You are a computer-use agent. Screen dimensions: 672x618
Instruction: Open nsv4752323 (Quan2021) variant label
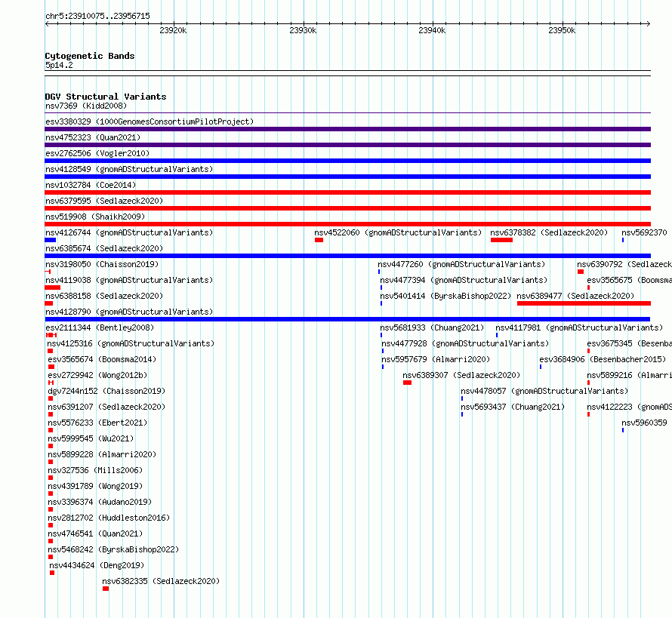pos(93,137)
